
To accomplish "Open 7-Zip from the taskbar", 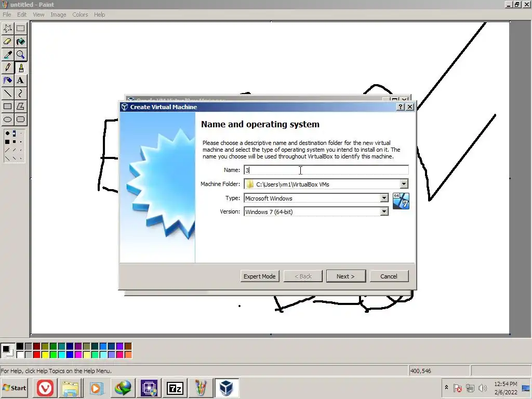I will pyautogui.click(x=175, y=388).
